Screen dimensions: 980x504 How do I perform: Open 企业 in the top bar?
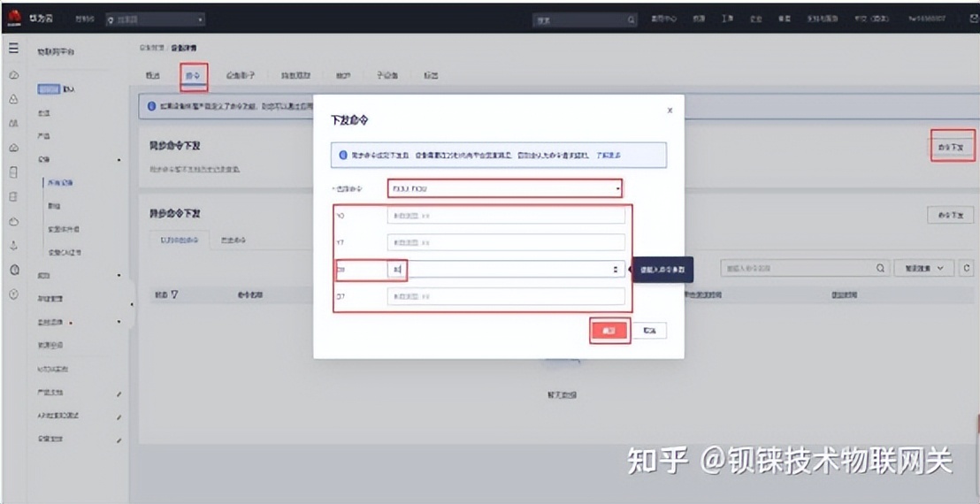[755, 19]
